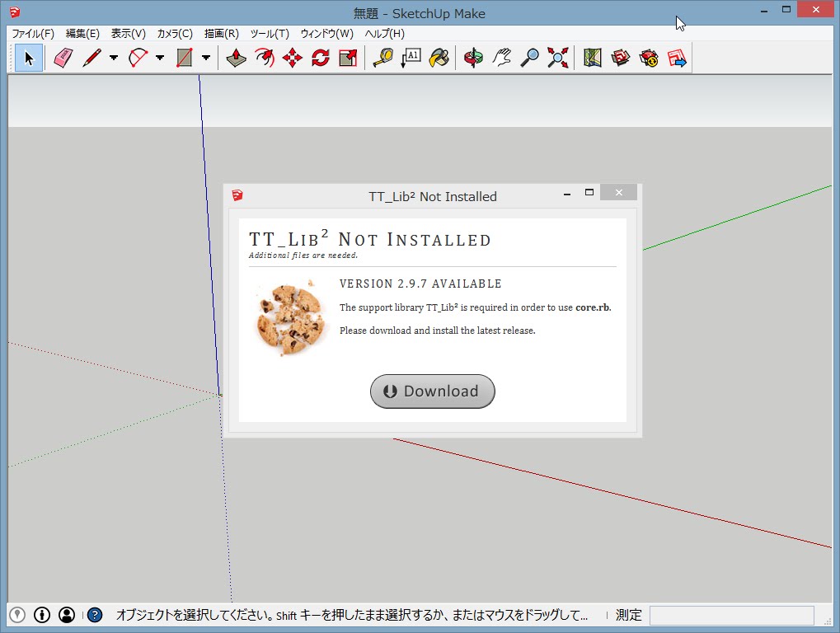Select the Arc tool
Image resolution: width=840 pixels, height=633 pixels.
coord(138,58)
